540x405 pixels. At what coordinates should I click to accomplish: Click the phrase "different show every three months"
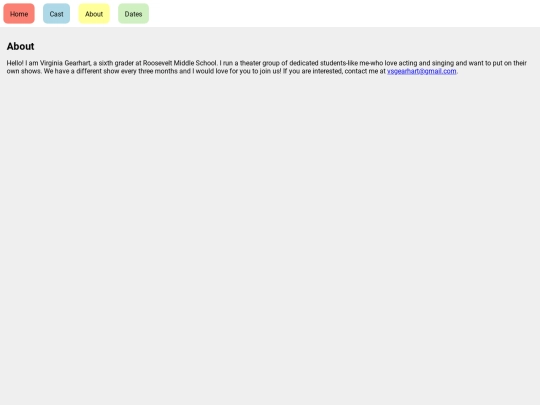coord(126,71)
